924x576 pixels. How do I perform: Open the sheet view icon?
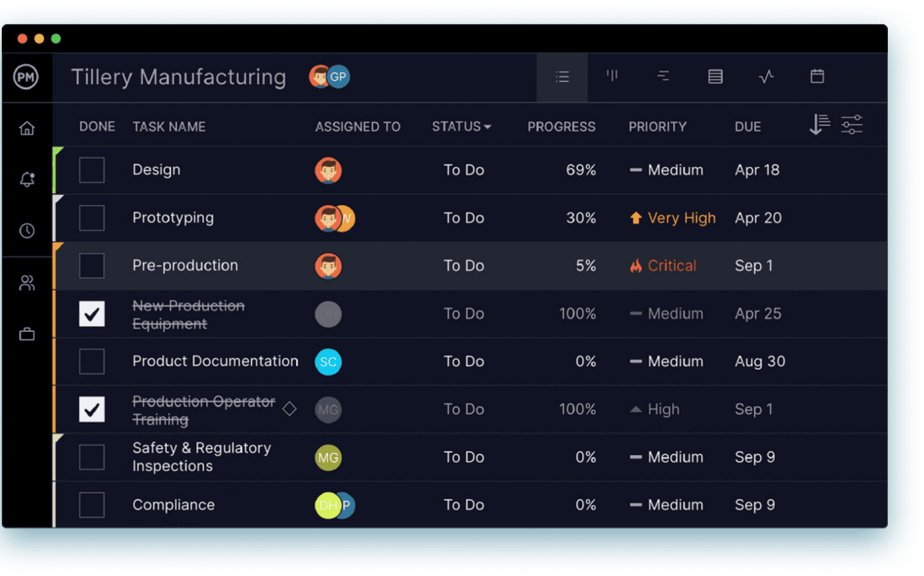715,76
